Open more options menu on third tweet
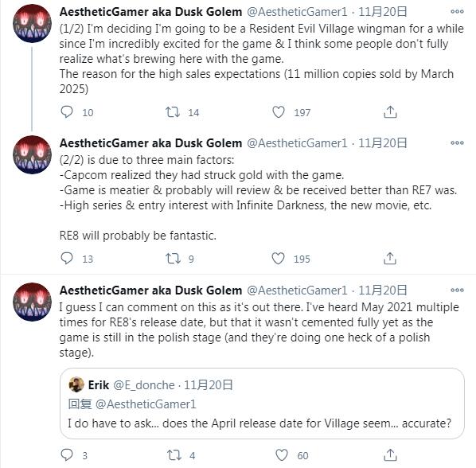476x468 pixels. [457, 290]
